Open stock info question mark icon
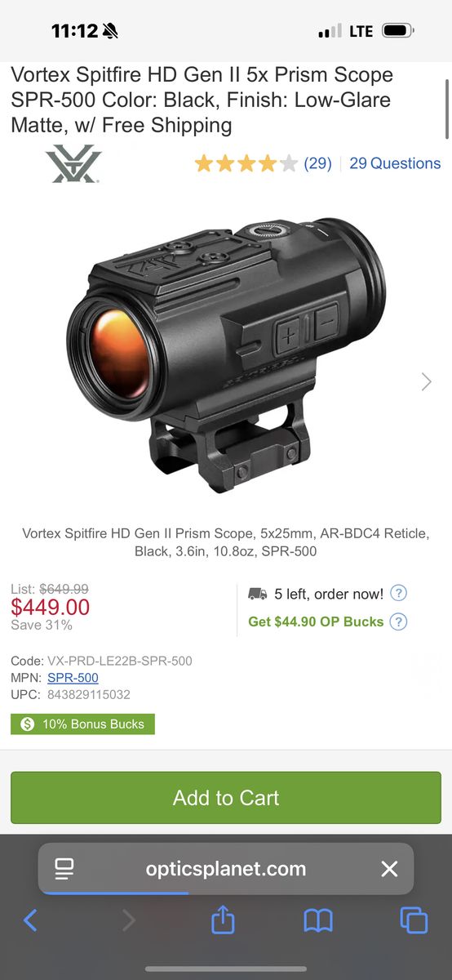This screenshot has height=980, width=452. tap(398, 594)
